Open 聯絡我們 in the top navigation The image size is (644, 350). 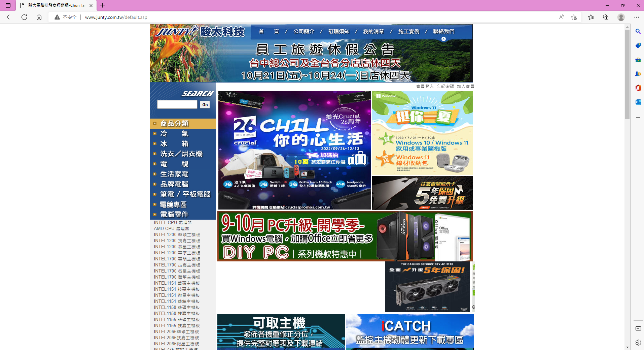(444, 31)
